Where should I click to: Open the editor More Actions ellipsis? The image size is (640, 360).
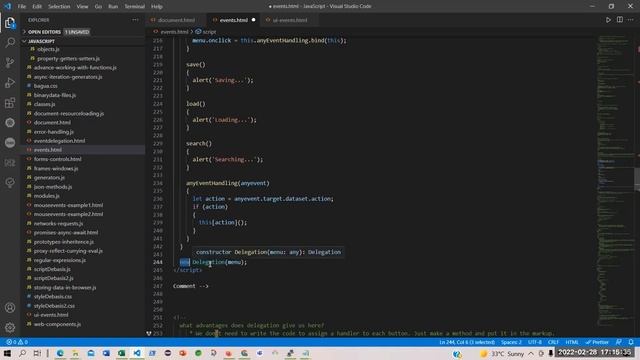tap(631, 20)
